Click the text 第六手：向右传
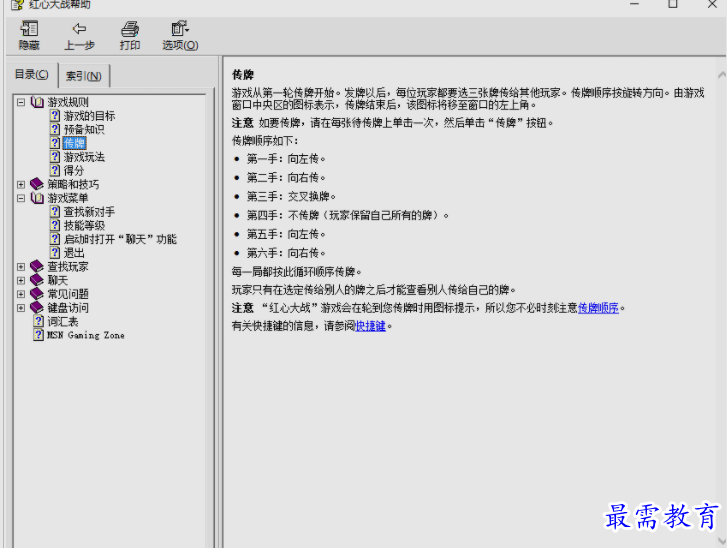Image resolution: width=727 pixels, height=548 pixels. [x=286, y=253]
